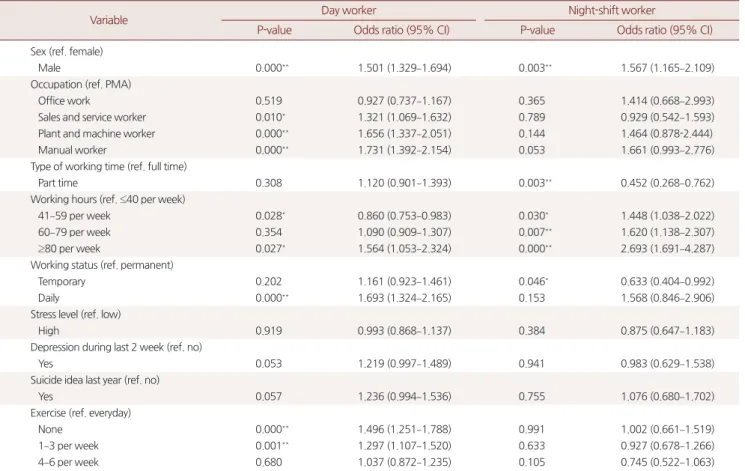The width and height of the screenshot is (745, 471).
Task: Select day worker P-value 0.919
Action: (x=268, y=331)
